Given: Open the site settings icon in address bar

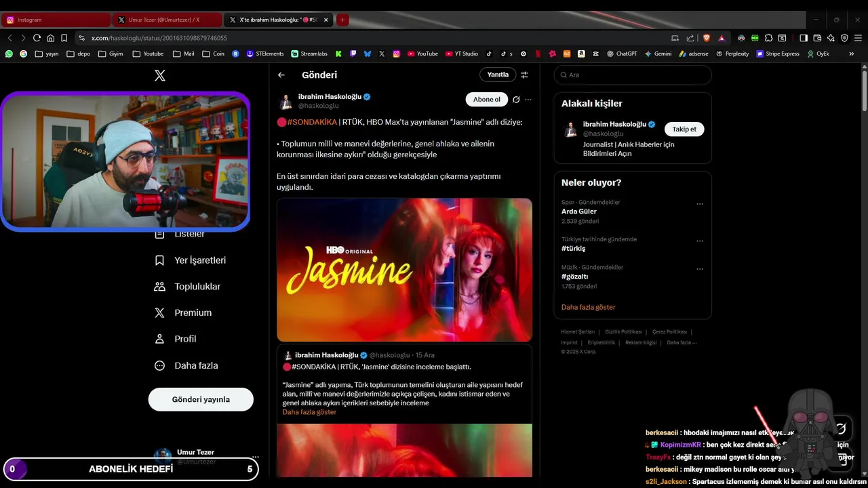Looking at the screenshot, I should [x=82, y=38].
